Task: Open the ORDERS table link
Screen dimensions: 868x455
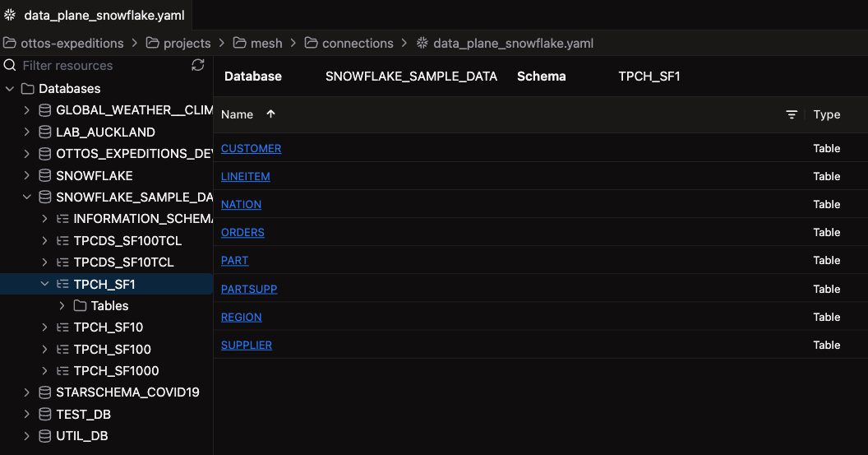Action: (x=242, y=233)
